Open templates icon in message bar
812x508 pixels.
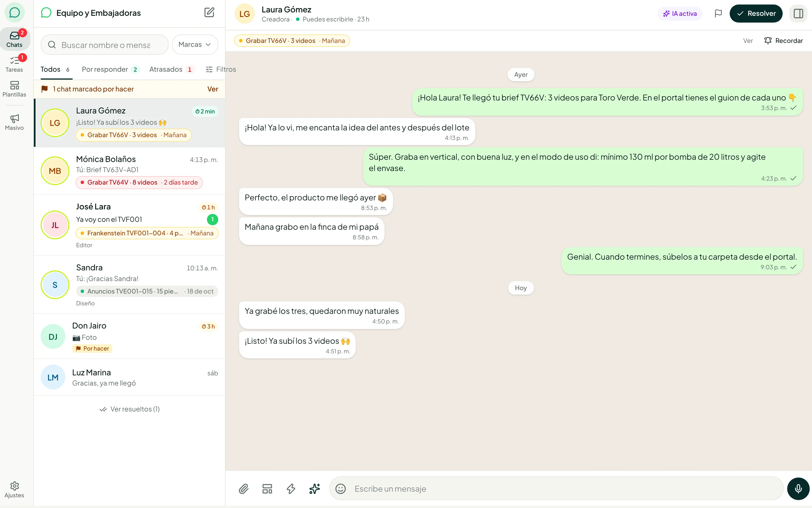[267, 489]
